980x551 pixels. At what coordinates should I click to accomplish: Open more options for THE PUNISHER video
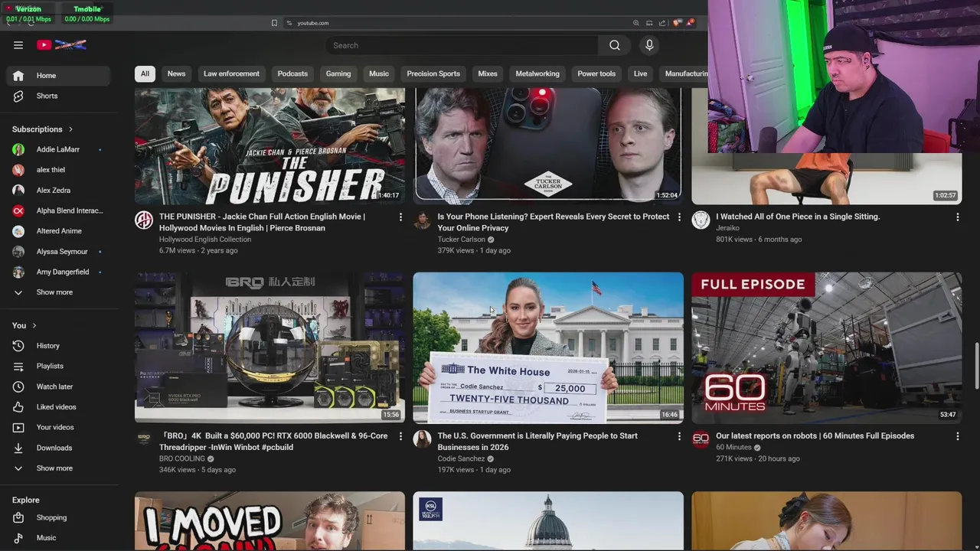tap(400, 217)
